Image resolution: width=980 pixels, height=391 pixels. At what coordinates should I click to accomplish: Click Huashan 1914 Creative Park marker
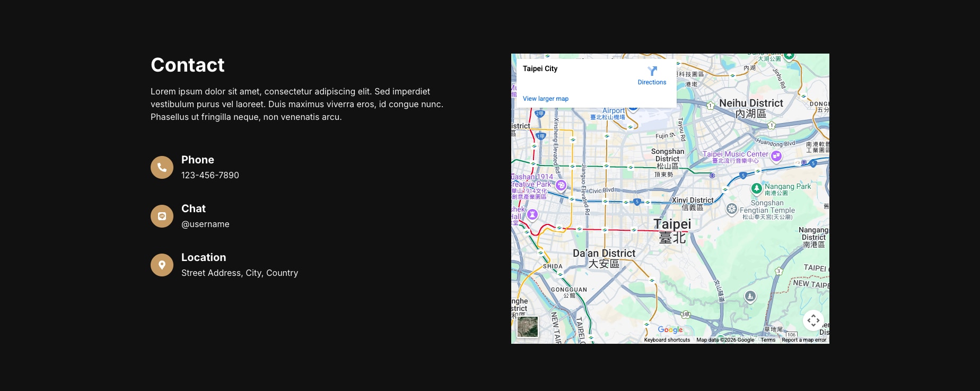(561, 185)
